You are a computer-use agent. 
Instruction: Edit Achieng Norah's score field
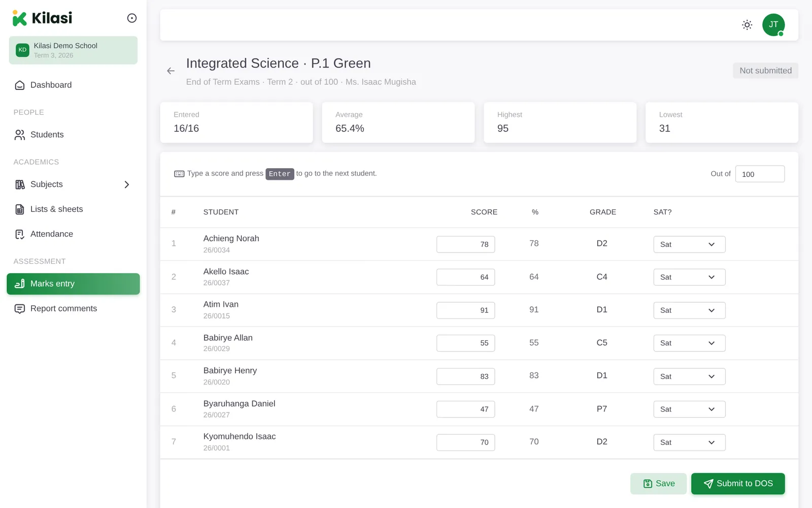point(465,244)
